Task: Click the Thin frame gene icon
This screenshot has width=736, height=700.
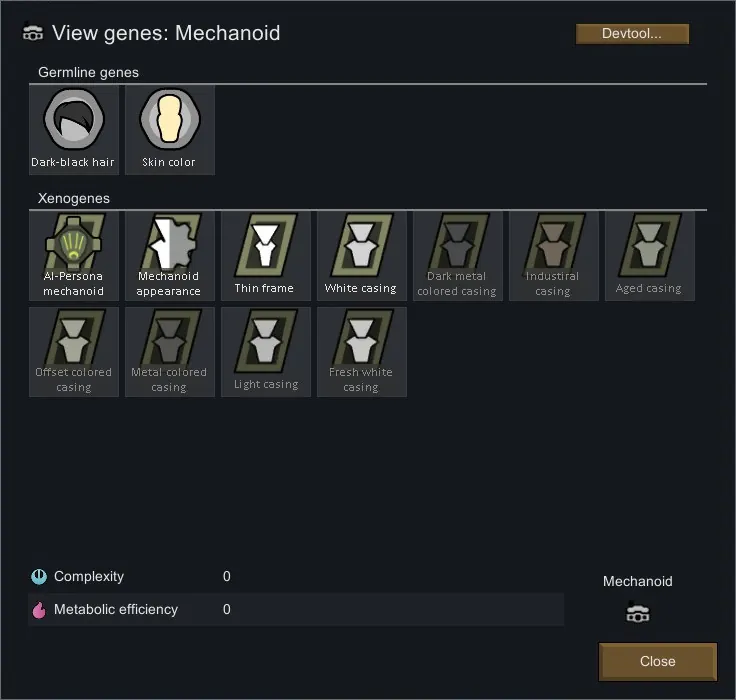Action: coord(266,245)
